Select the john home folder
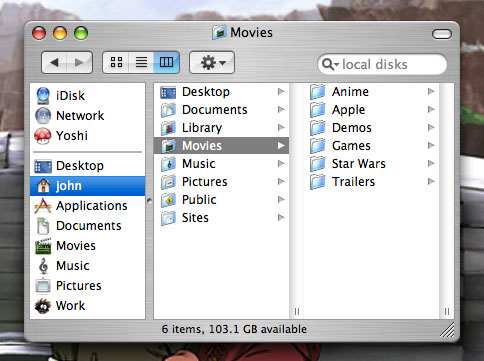Viewport: 484px width, 361px height. coord(87,186)
